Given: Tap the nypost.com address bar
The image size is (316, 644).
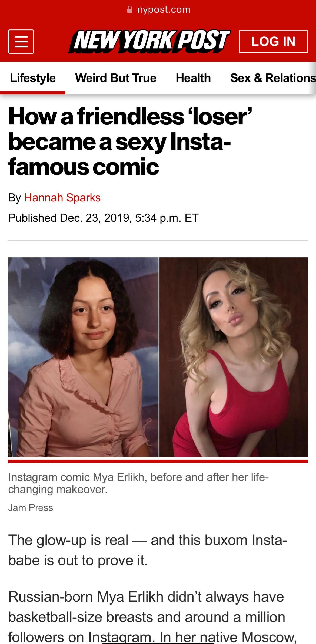Looking at the screenshot, I should point(159,10).
